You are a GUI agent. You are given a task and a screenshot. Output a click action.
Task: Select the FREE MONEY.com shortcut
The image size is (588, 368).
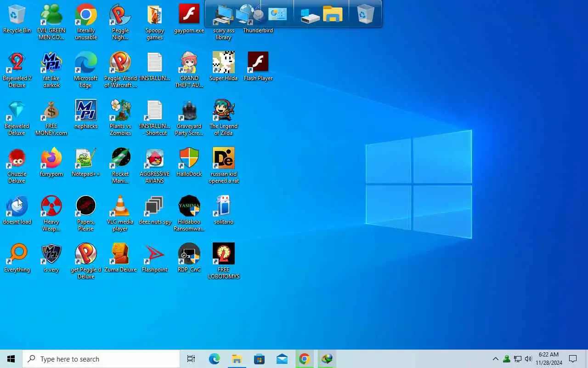tap(51, 118)
